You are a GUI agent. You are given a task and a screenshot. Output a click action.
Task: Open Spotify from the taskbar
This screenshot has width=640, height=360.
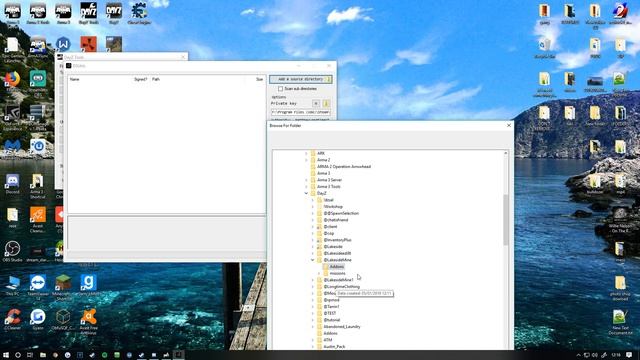[x=104, y=355]
